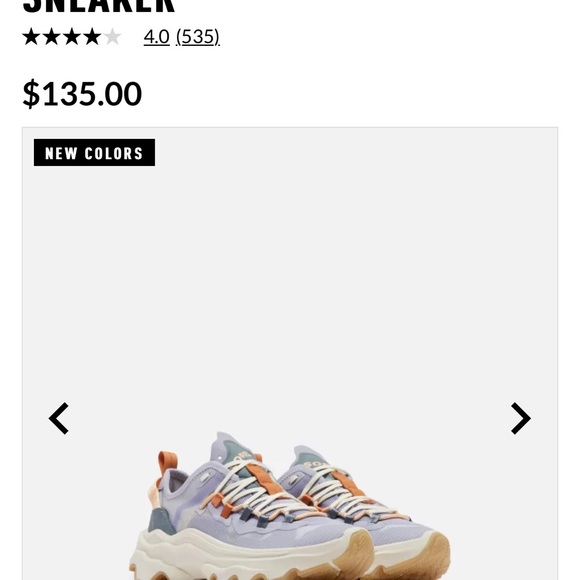Advance to the next product image
Image resolution: width=580 pixels, height=580 pixels.
pos(521,418)
